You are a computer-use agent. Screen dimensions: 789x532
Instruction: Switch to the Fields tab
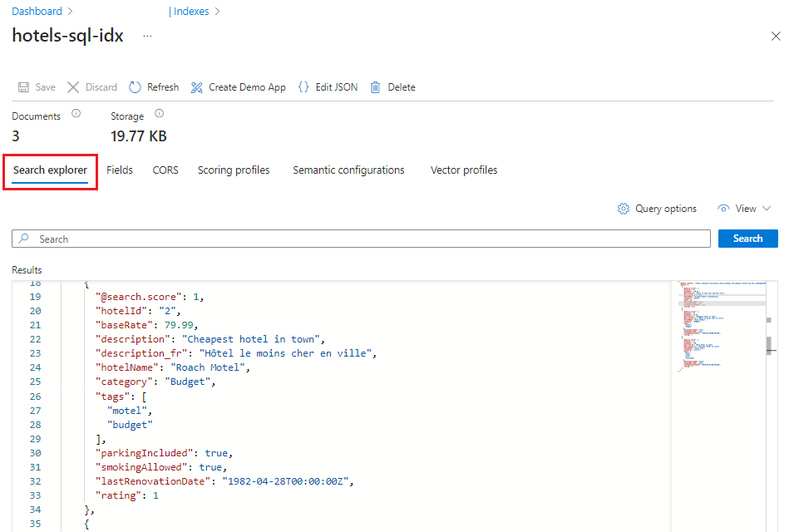(120, 170)
